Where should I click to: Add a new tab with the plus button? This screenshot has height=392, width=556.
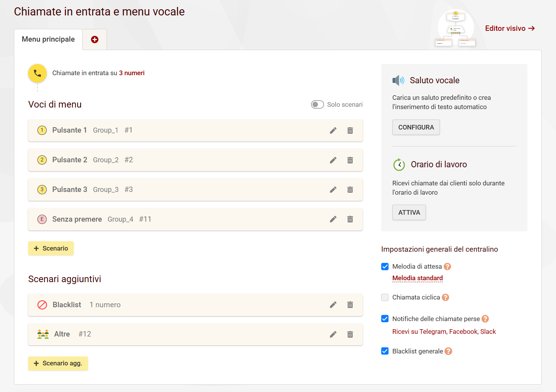(94, 39)
